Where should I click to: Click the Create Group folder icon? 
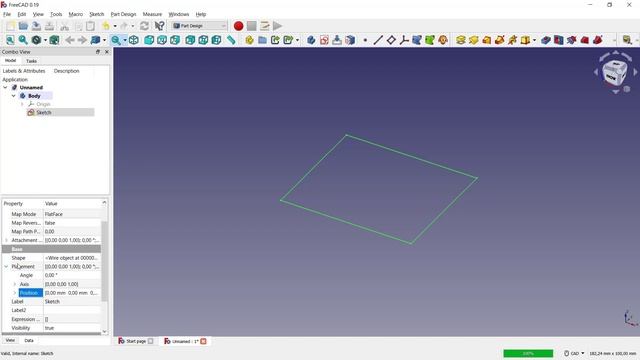(262, 40)
